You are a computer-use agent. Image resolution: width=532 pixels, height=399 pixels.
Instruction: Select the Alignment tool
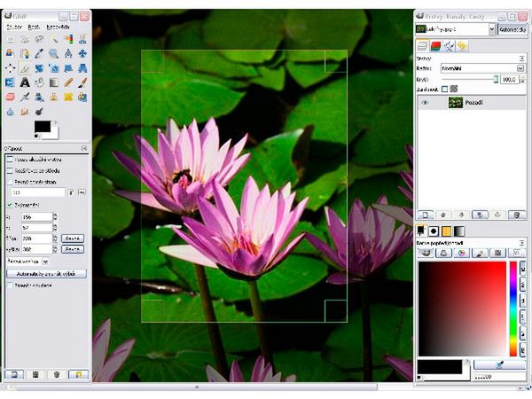(10, 68)
